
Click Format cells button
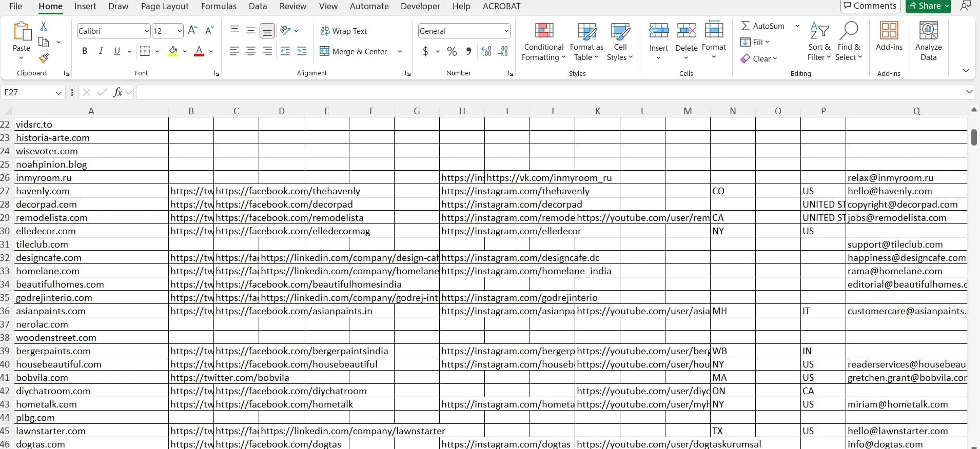(714, 42)
